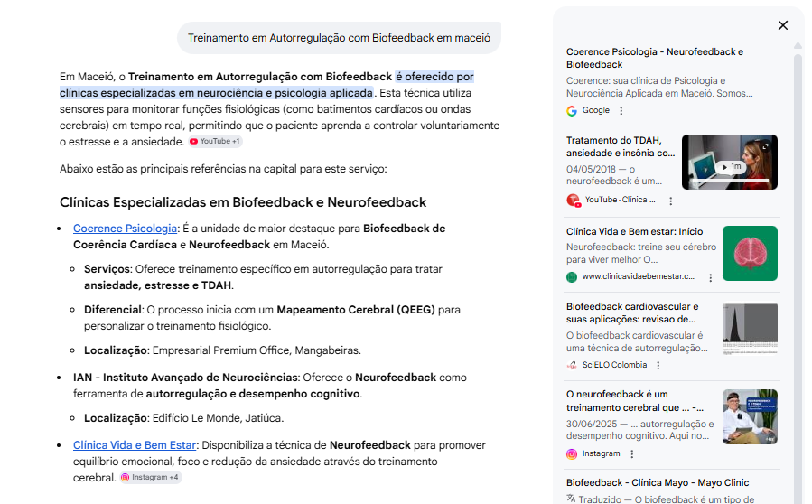Click the YouTube +1 source chip
This screenshot has width=812, height=504.
pos(215,142)
